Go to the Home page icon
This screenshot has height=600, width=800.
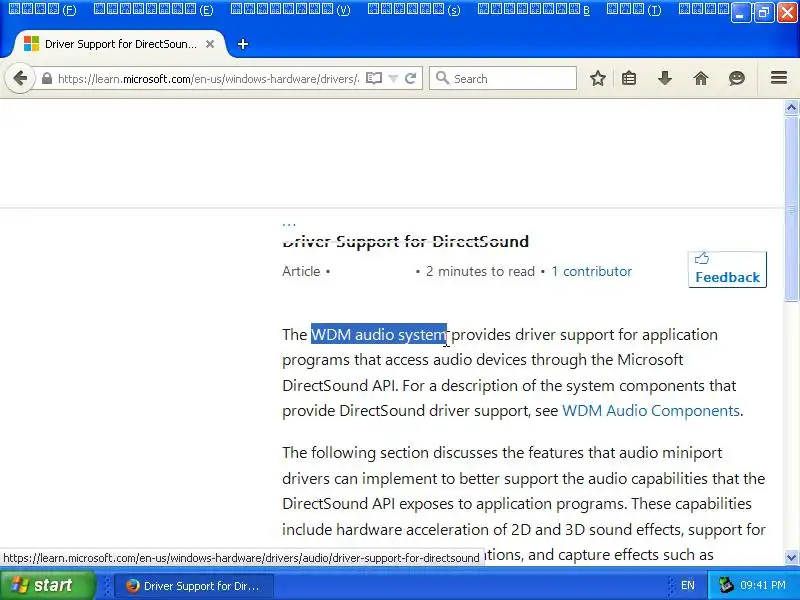pyautogui.click(x=701, y=78)
